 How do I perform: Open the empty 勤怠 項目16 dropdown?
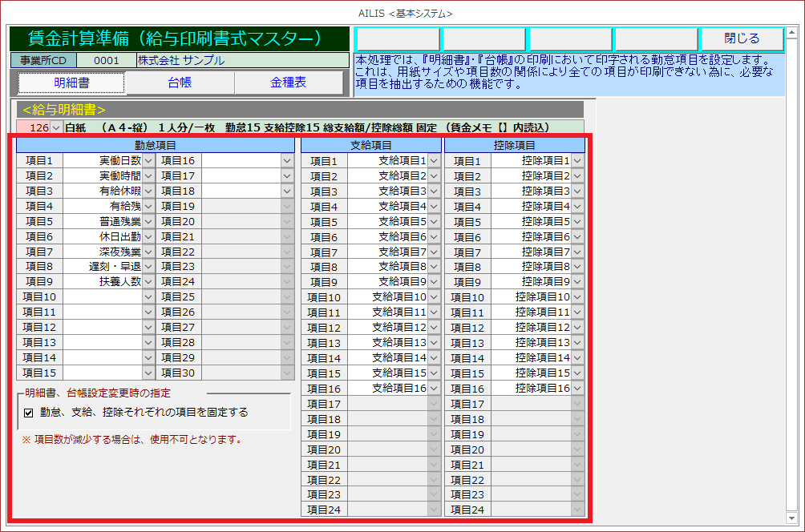point(287,160)
